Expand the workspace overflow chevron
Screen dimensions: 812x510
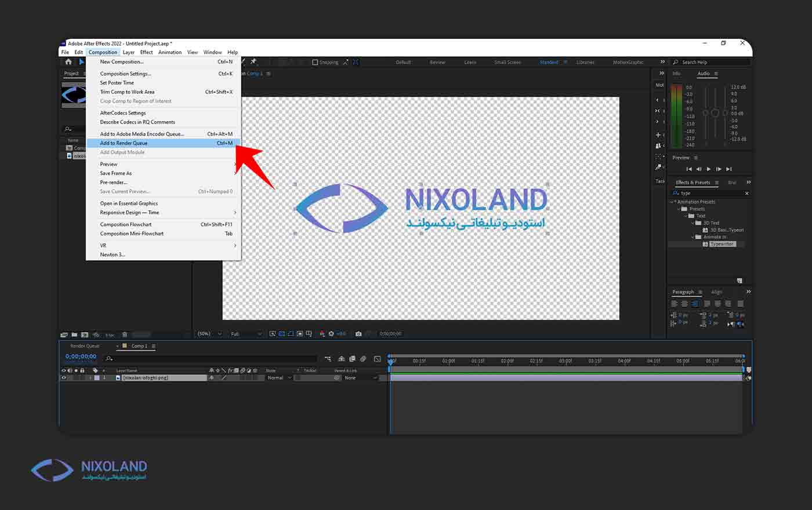[x=662, y=62]
